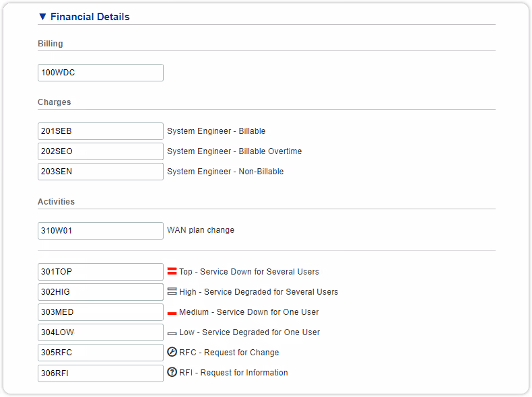Image resolution: width=532 pixels, height=397 pixels.
Task: Click the 301TOP code field
Action: coord(100,272)
